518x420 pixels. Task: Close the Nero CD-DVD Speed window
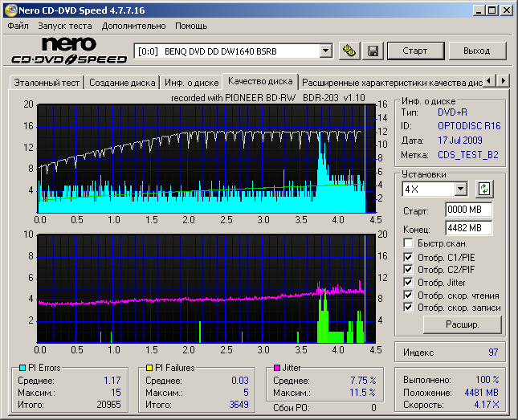tap(507, 10)
